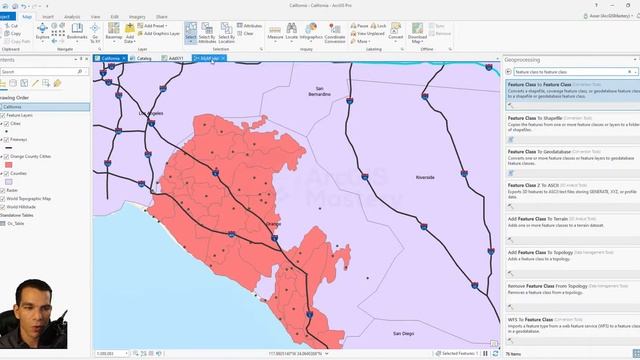Screen dimensions: 640x360
Task: Select List By Labeling icon
Action: 57,84
